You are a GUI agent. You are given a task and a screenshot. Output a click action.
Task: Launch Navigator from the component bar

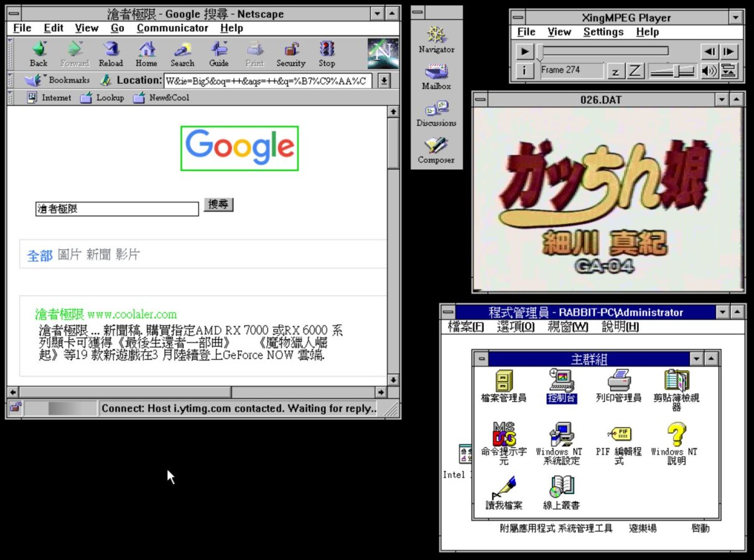pos(436,39)
